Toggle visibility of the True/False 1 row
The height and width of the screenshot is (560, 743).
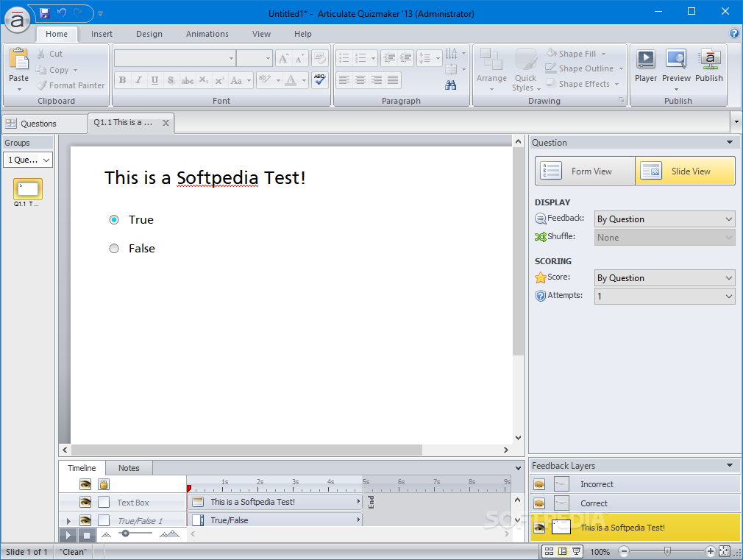pyautogui.click(x=85, y=521)
